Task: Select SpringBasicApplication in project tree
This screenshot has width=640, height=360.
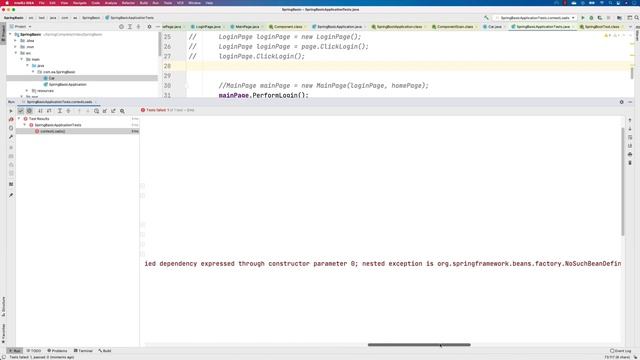Action: tap(65, 84)
